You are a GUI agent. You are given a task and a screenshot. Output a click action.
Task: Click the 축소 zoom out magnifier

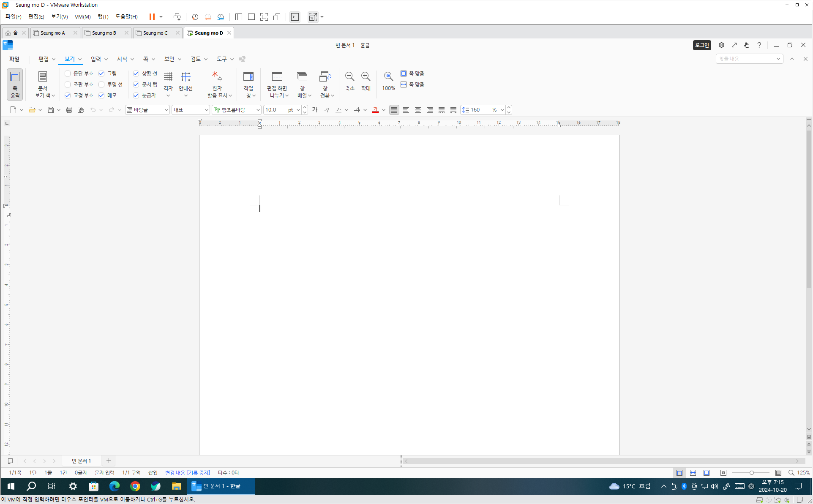(x=349, y=77)
